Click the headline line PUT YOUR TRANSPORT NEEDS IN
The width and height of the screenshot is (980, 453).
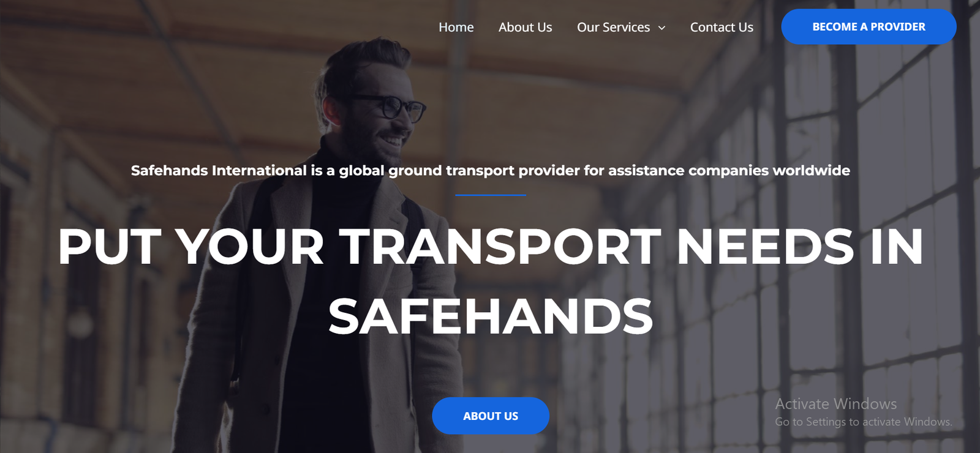[491, 247]
